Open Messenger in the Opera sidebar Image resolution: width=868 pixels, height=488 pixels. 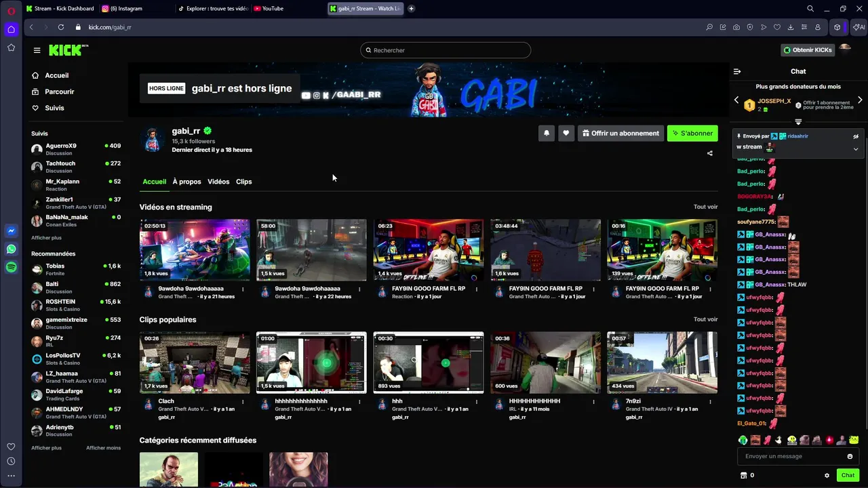tap(11, 231)
